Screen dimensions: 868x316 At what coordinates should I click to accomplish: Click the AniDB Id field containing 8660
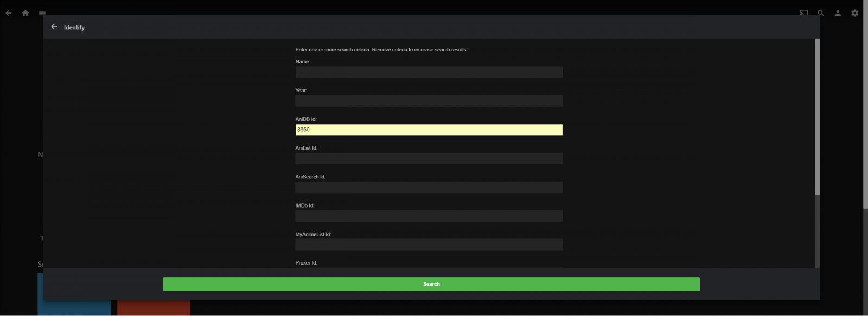point(429,130)
